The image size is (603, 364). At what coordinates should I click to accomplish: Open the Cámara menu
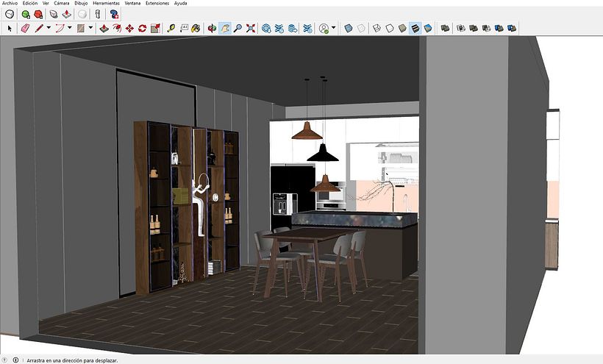coord(62,3)
